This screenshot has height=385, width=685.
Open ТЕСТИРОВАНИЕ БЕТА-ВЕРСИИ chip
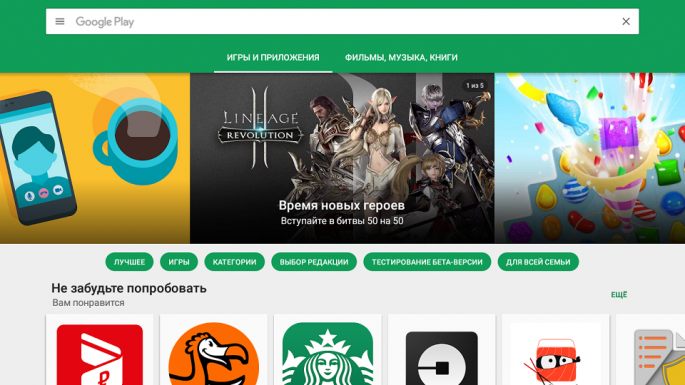tap(427, 262)
